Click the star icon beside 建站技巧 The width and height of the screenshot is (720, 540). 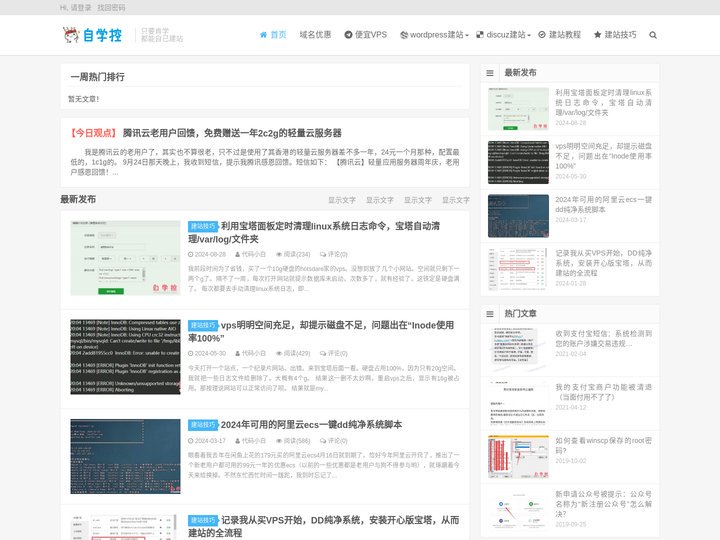[x=597, y=35]
